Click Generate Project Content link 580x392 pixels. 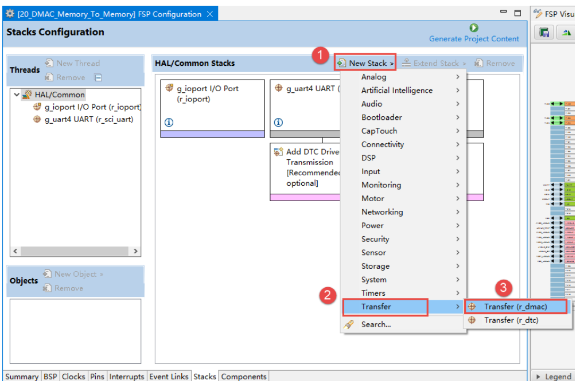(474, 39)
